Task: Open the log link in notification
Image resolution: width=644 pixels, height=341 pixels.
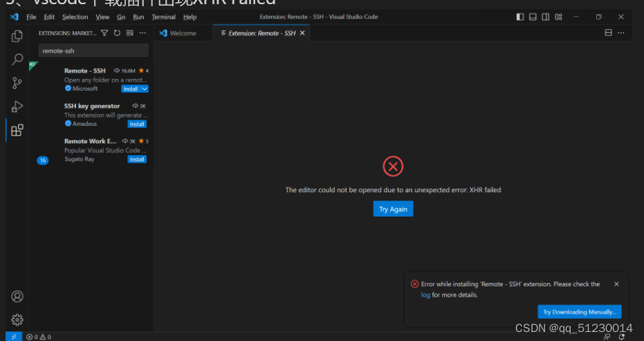Action: coord(425,295)
